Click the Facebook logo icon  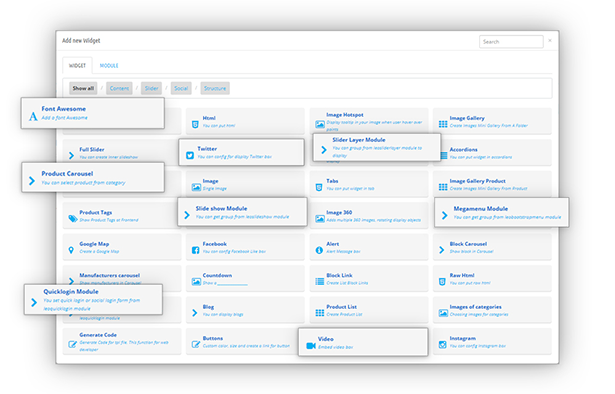click(195, 250)
